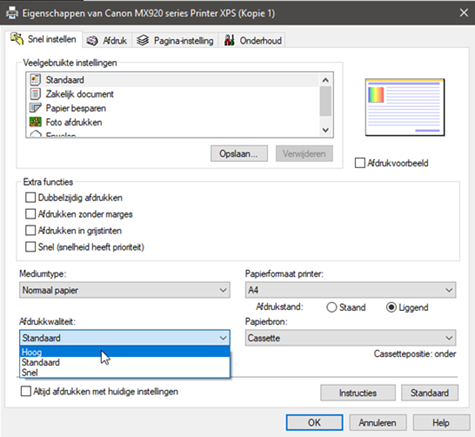Viewport: 475px width, 437px height.
Task: Open the Papierbron dropdown (Cassette)
Action: tap(350, 338)
